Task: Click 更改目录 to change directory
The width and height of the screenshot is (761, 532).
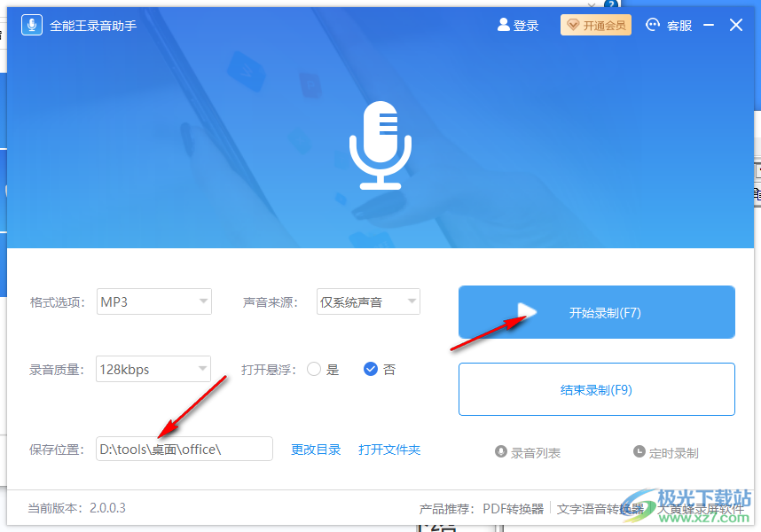Action: [315, 450]
